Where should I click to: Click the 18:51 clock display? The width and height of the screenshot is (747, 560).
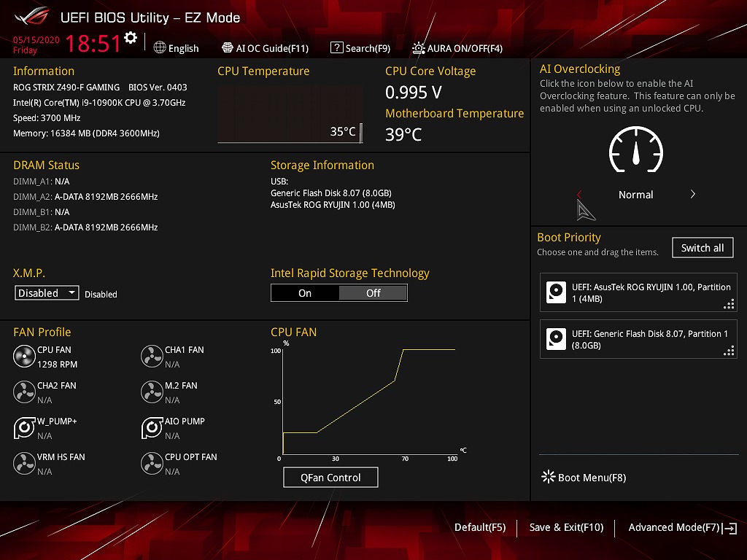tap(93, 43)
